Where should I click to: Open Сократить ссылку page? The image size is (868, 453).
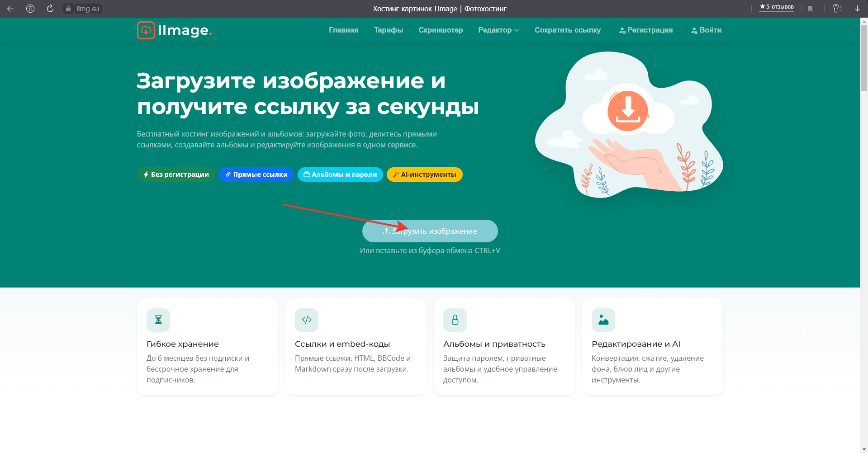click(568, 30)
